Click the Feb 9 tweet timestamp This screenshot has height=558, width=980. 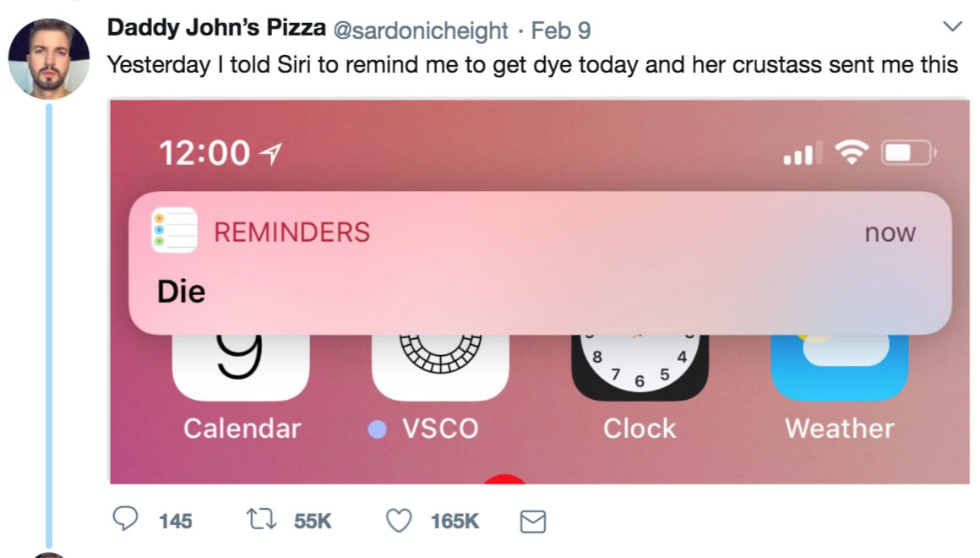click(x=561, y=30)
